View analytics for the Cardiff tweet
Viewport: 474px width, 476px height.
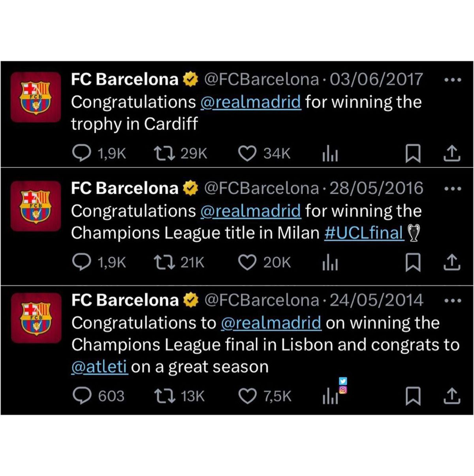pos(330,154)
